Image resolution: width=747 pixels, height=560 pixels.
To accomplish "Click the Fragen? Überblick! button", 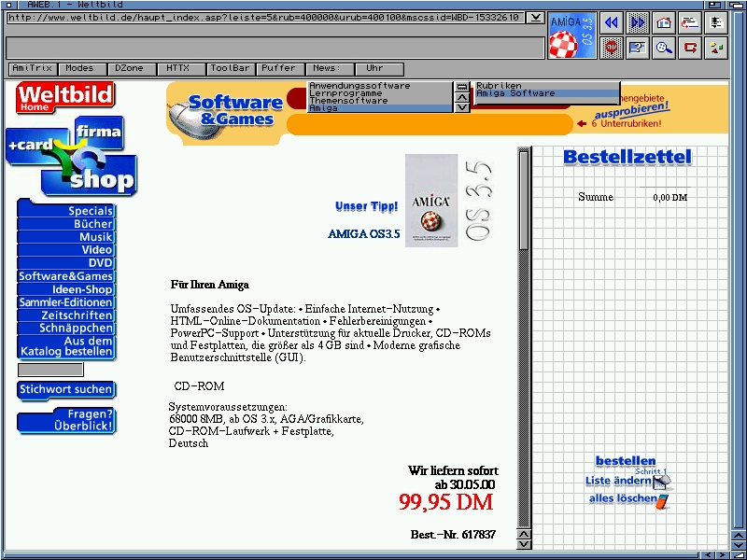I will [x=66, y=420].
